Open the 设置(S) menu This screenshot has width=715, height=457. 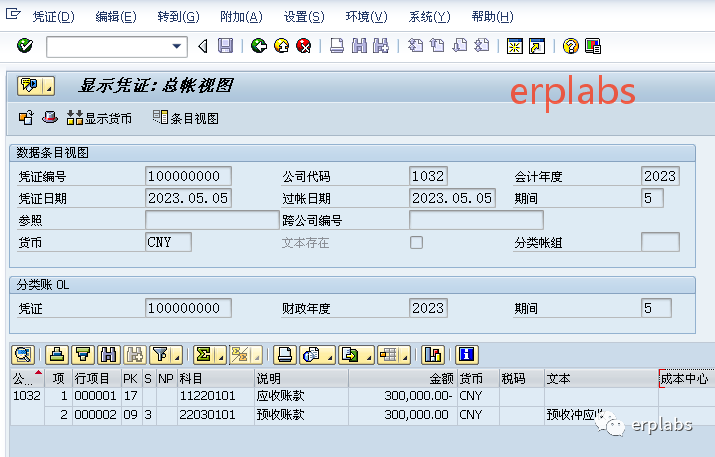coord(304,17)
